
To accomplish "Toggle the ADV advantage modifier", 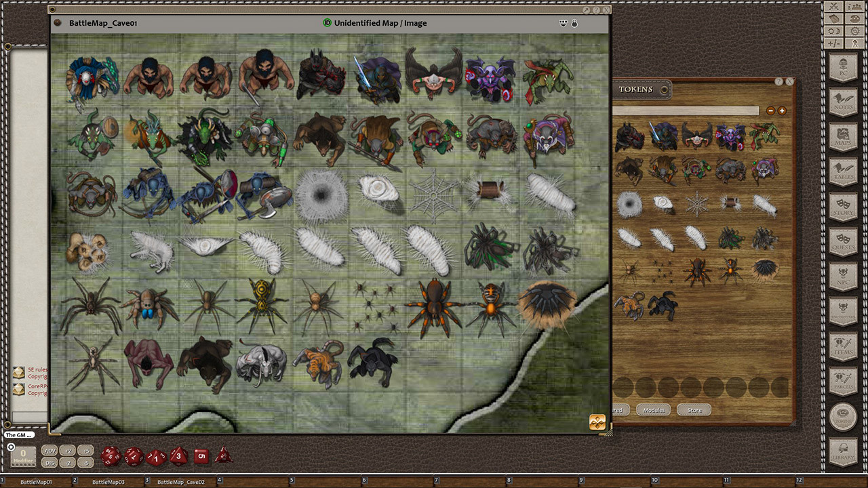I will click(x=50, y=451).
